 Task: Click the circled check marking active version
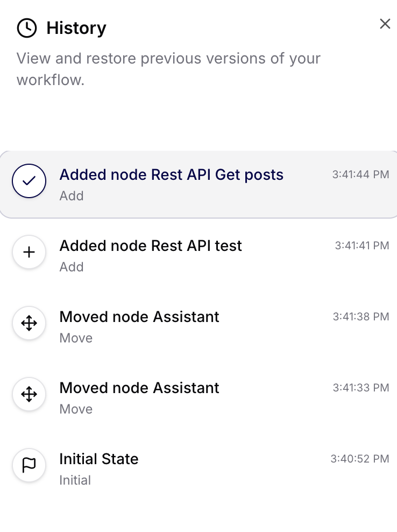click(x=29, y=181)
